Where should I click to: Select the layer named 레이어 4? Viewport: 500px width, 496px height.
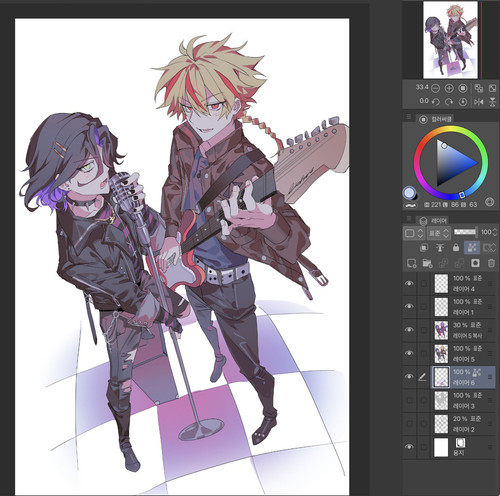[464, 289]
